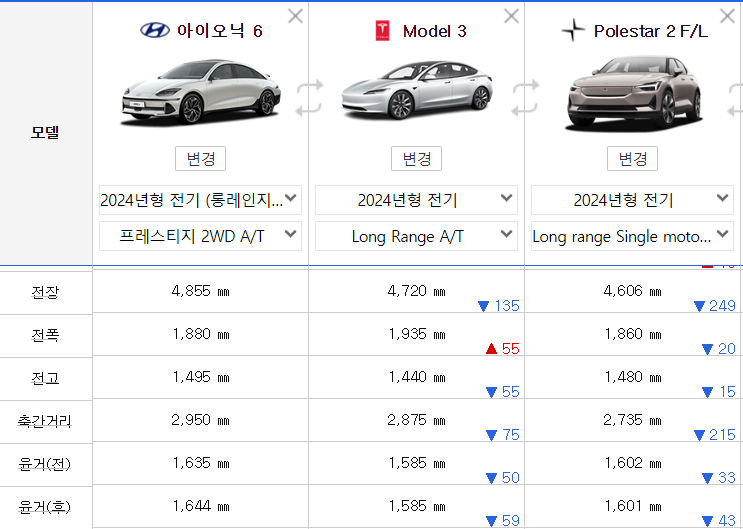Swap Model 3 and Polestar 2 positions
Viewport: 743px width, 529px height.
525,99
